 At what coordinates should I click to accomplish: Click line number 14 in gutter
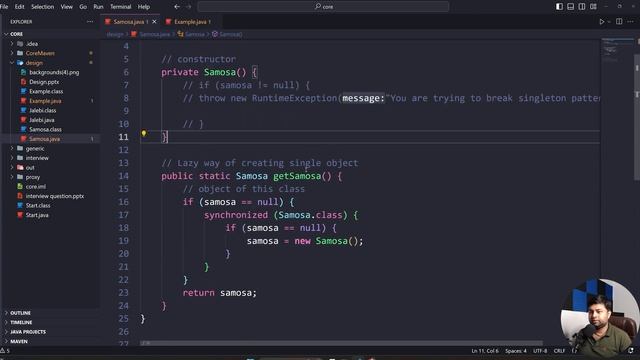(123, 176)
